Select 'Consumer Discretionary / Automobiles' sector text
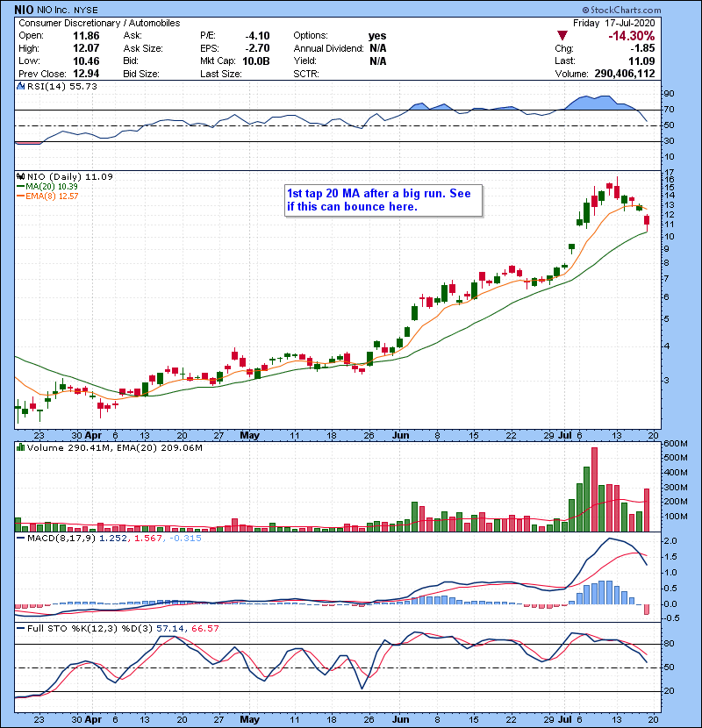Viewport: 702px width, 728px height. (x=99, y=23)
